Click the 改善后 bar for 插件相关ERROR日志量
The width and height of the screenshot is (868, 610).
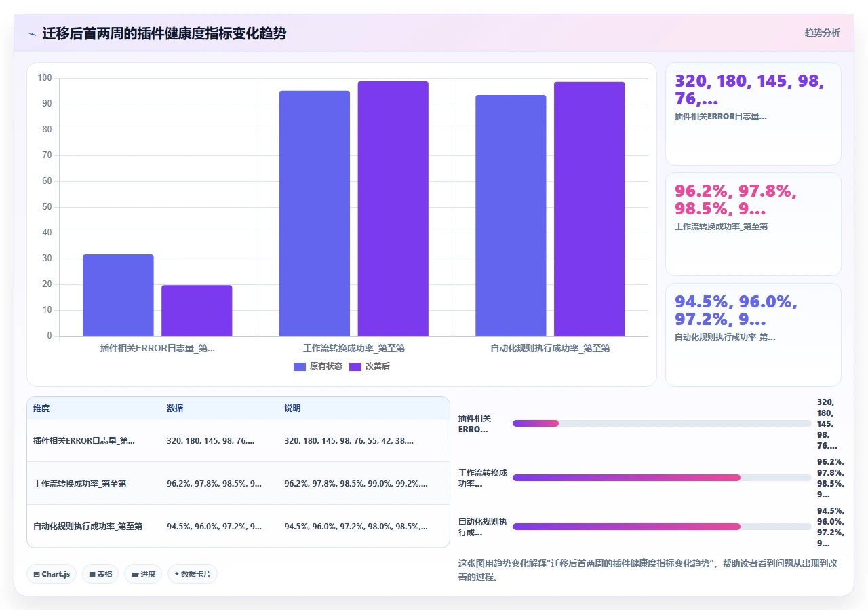(197, 311)
